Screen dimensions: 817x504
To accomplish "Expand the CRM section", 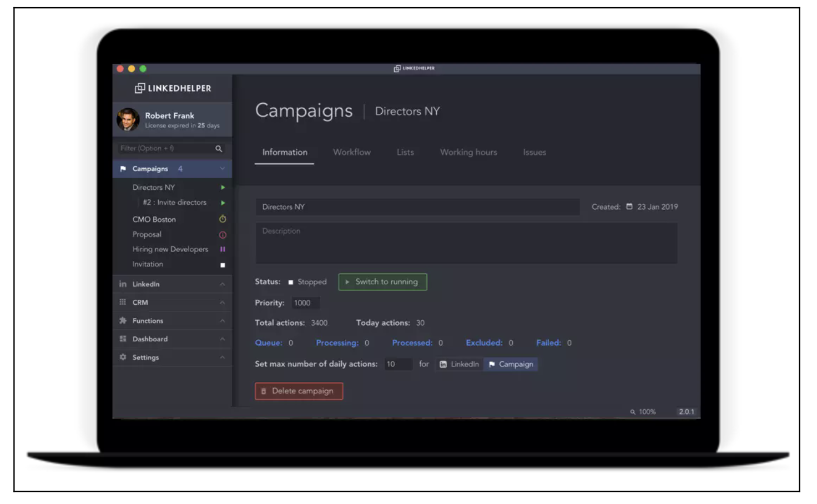I will coord(222,302).
